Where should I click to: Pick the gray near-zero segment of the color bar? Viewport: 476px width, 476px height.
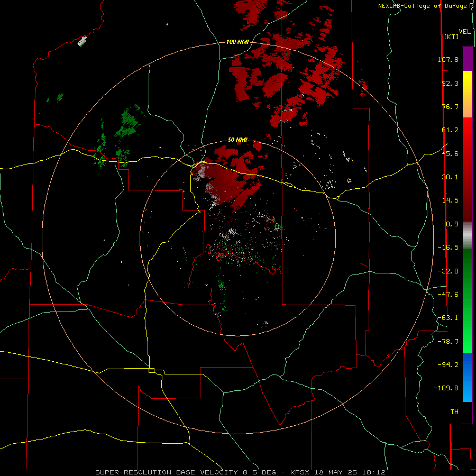467,235
